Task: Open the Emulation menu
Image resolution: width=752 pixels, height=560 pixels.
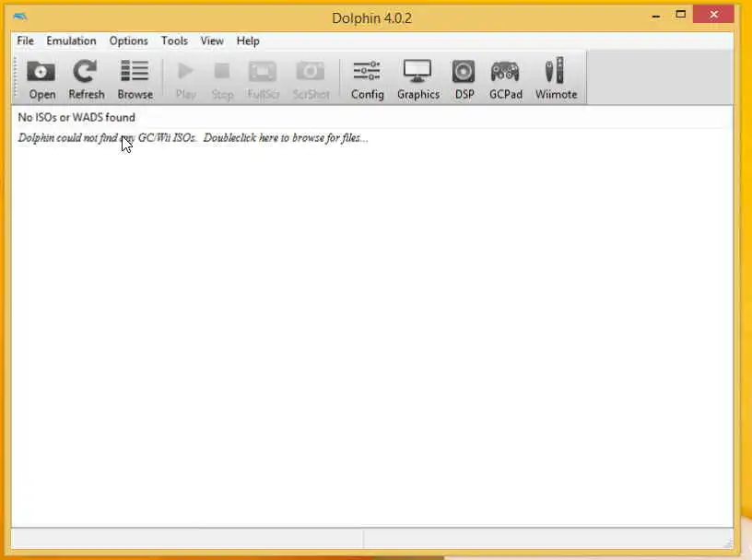Action: coord(71,41)
